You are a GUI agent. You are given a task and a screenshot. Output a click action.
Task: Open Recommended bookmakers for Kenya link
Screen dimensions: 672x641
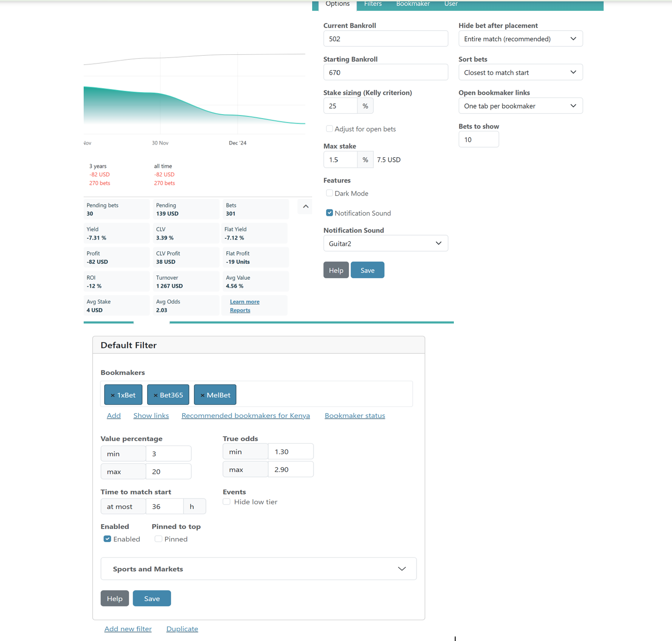click(246, 416)
